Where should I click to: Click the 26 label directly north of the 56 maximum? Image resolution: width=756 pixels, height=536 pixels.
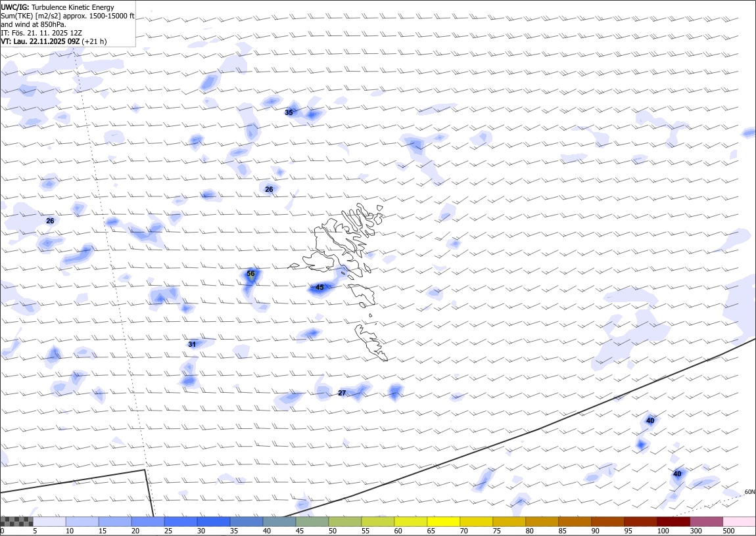click(x=269, y=189)
